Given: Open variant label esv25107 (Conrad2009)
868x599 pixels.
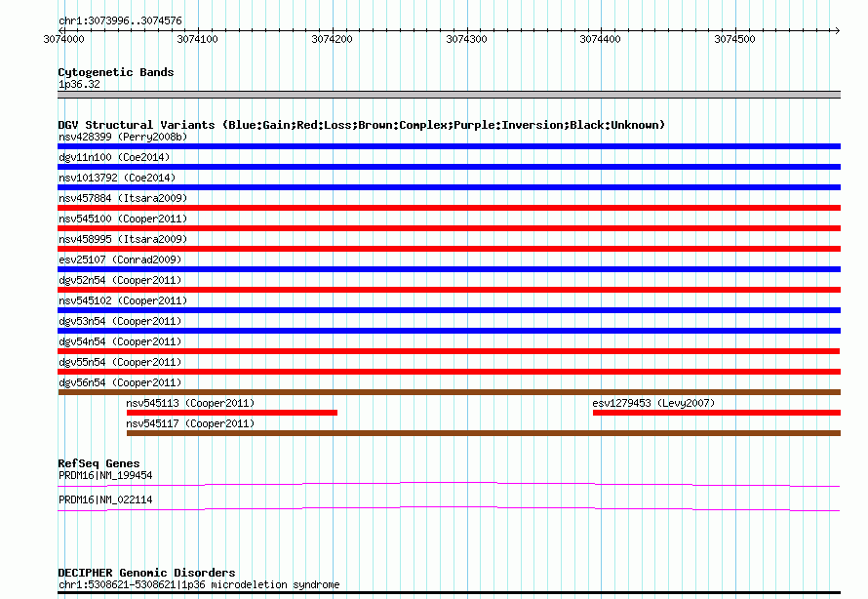Looking at the screenshot, I should pyautogui.click(x=120, y=260).
